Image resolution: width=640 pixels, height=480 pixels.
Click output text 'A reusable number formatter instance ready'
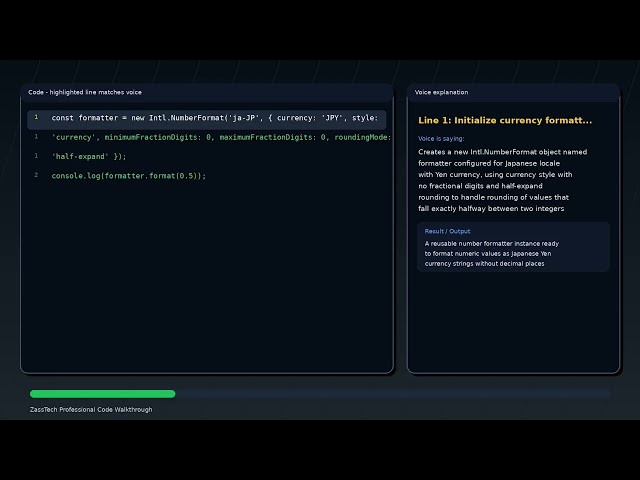pyautogui.click(x=492, y=244)
